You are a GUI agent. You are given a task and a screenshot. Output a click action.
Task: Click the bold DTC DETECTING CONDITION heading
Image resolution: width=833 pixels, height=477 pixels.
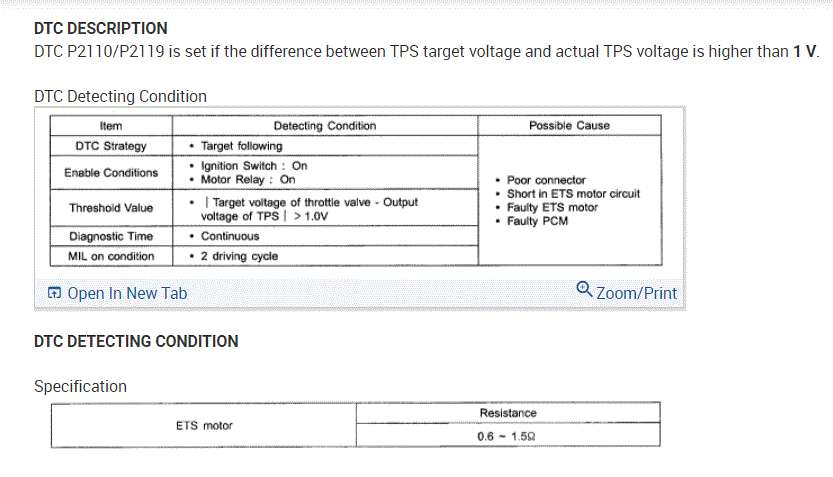pos(136,341)
